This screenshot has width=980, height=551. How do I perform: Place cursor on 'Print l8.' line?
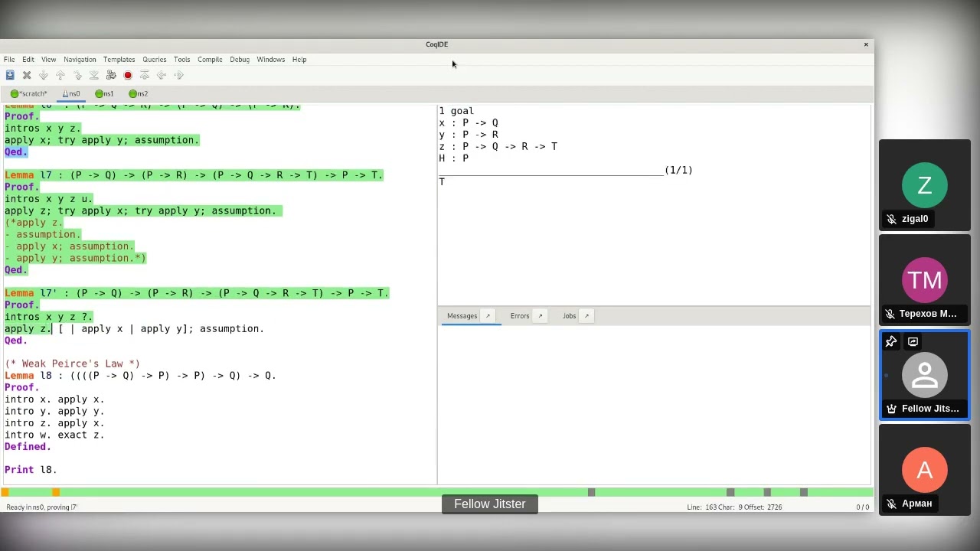[31, 470]
